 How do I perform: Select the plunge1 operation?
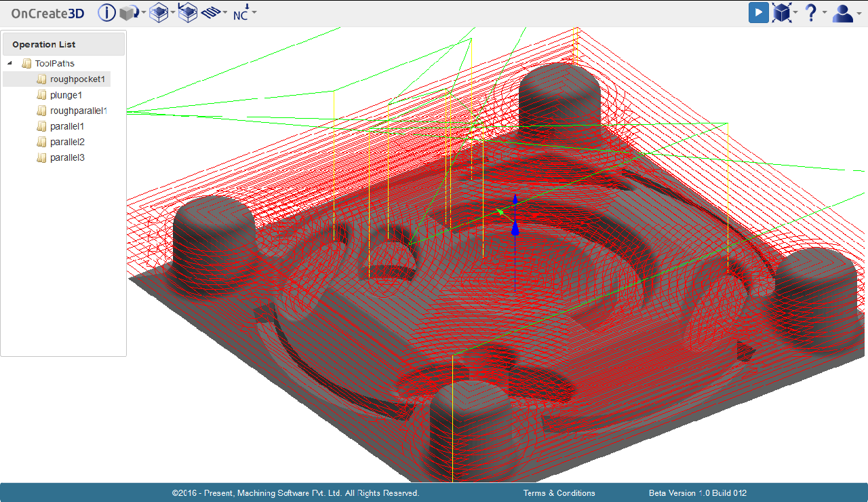pos(66,95)
